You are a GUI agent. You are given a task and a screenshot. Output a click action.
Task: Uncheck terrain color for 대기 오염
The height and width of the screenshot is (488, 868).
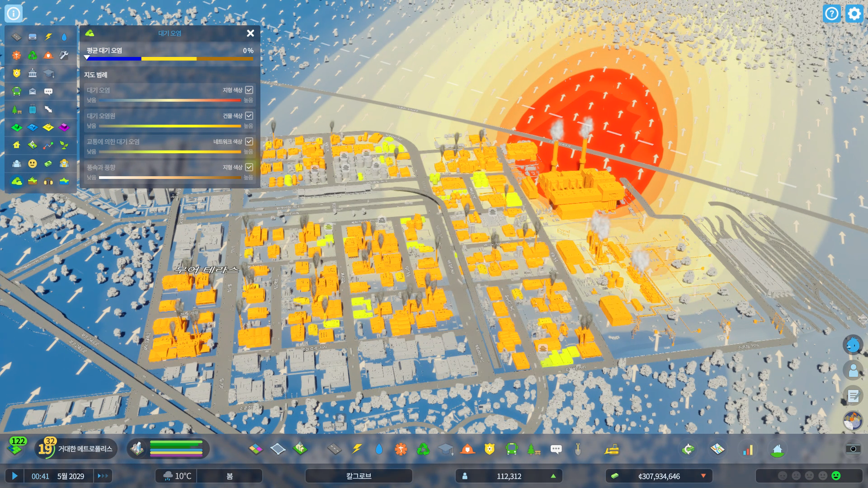249,90
